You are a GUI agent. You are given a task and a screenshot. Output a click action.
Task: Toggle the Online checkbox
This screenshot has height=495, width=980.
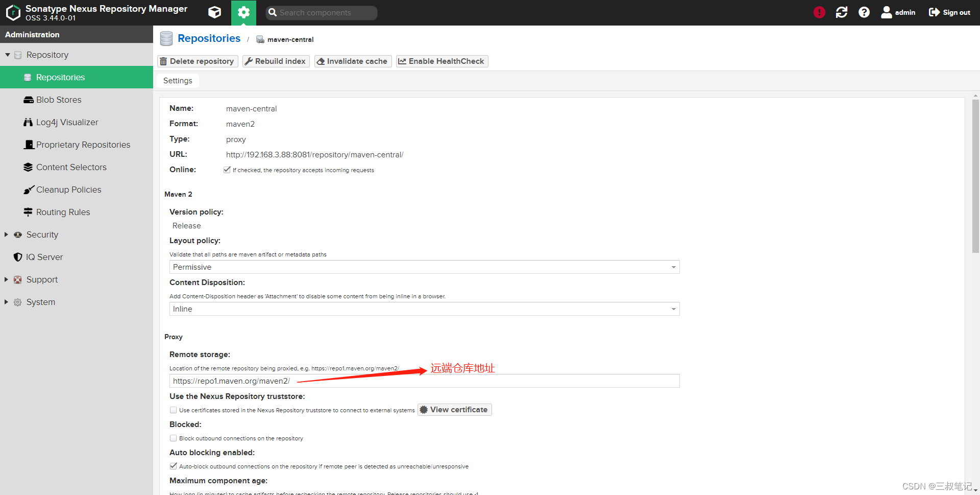coord(227,170)
